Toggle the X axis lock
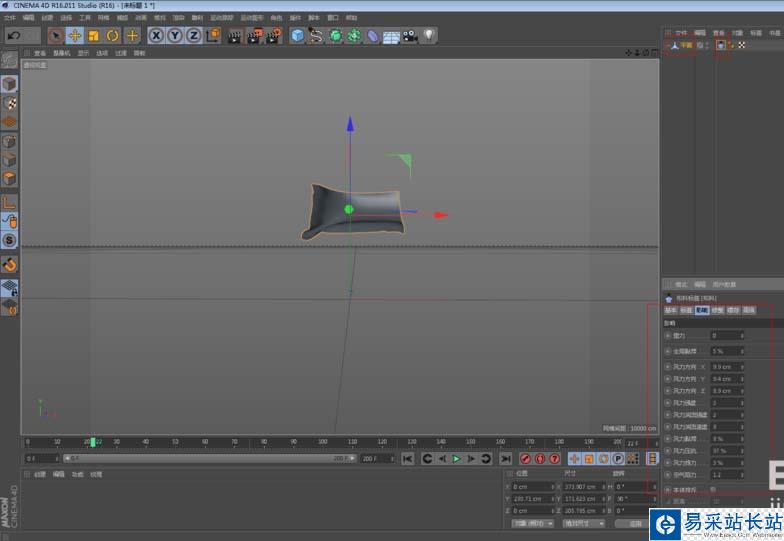784x541 pixels. [156, 36]
